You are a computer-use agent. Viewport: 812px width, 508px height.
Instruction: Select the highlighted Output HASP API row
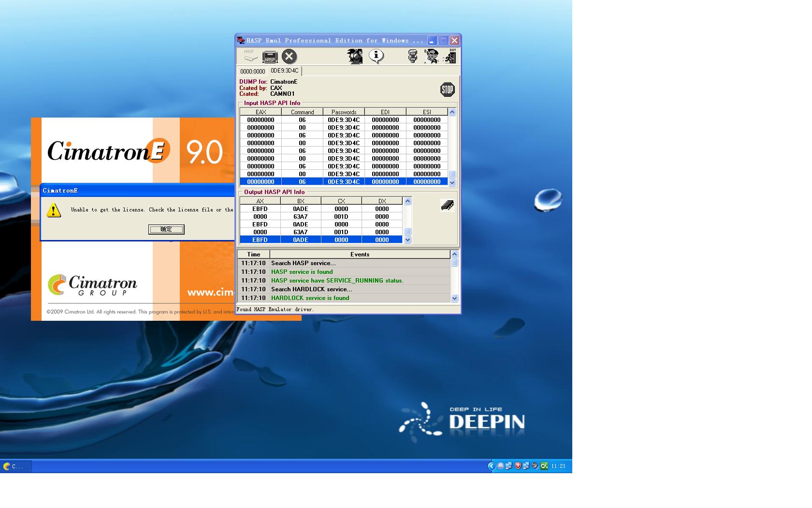coord(321,240)
